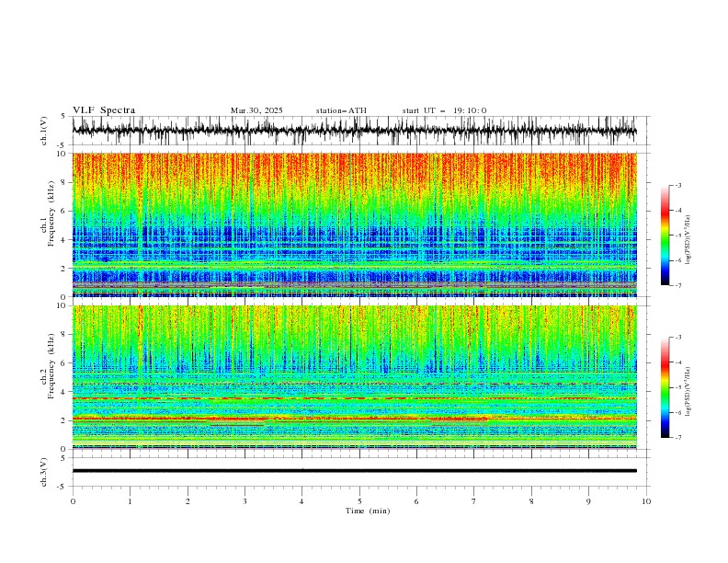Image resolution: width=728 pixels, height=563 pixels.
Task: Click the ch.2 'Frequency (kHz)' label
Action: (x=51, y=366)
